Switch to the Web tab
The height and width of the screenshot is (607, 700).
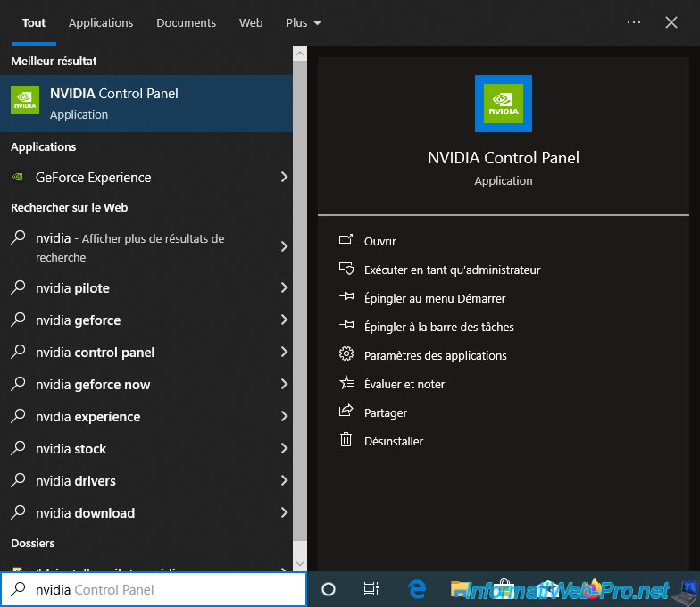(251, 23)
